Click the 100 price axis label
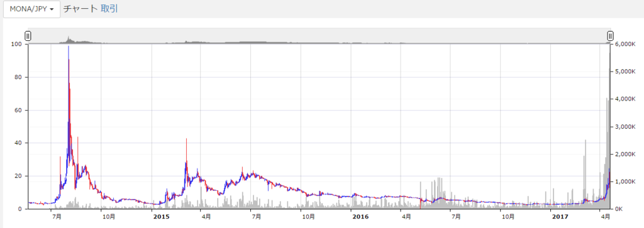Image resolution: width=644 pixels, height=228 pixels. point(16,44)
